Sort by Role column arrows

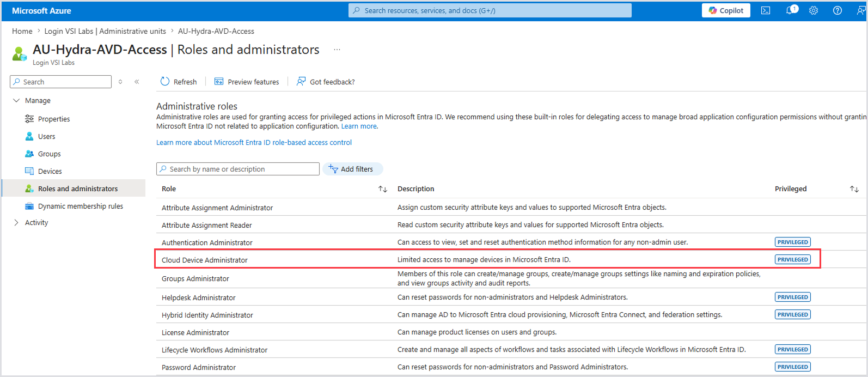[x=383, y=189]
